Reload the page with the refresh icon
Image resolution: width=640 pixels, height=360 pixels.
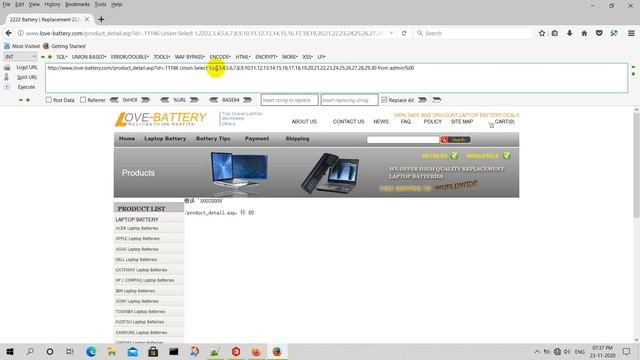pyautogui.click(x=404, y=33)
